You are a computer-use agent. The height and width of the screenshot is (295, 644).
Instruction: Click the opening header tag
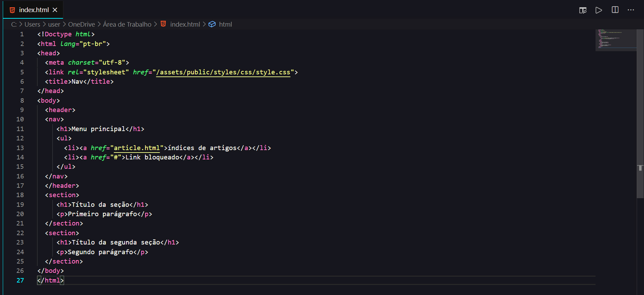coord(60,110)
